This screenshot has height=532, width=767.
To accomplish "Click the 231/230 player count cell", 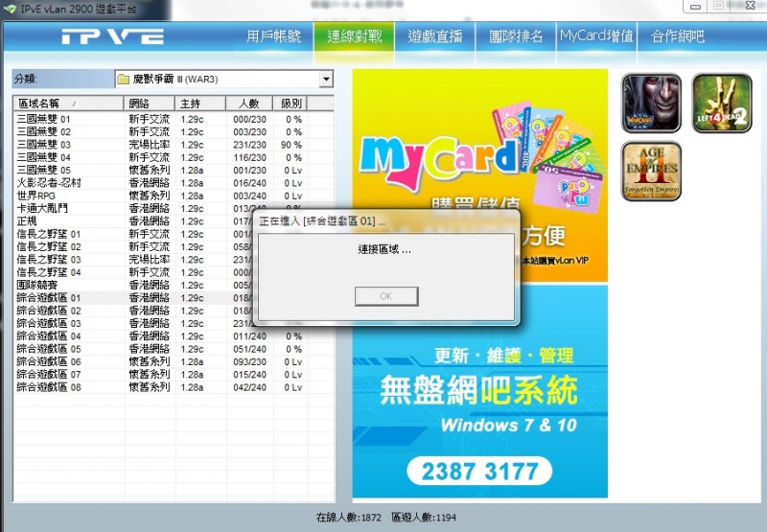I will coord(249,145).
